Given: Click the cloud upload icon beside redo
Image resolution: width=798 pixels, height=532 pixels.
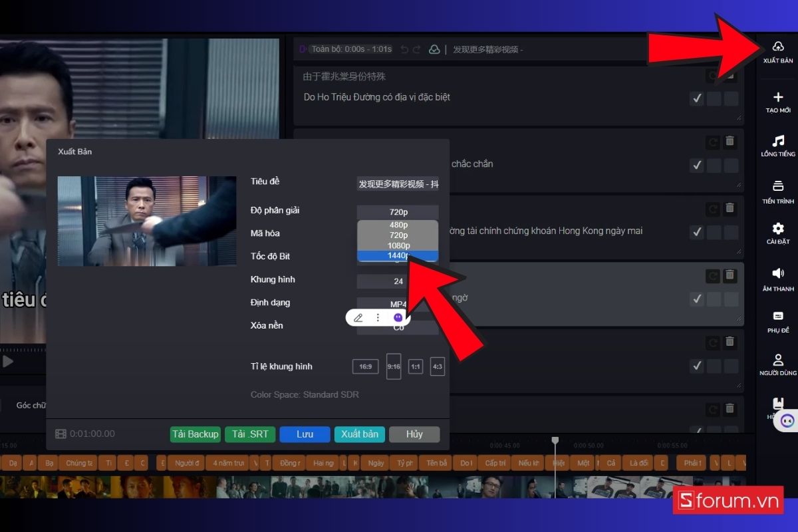Looking at the screenshot, I should (434, 49).
